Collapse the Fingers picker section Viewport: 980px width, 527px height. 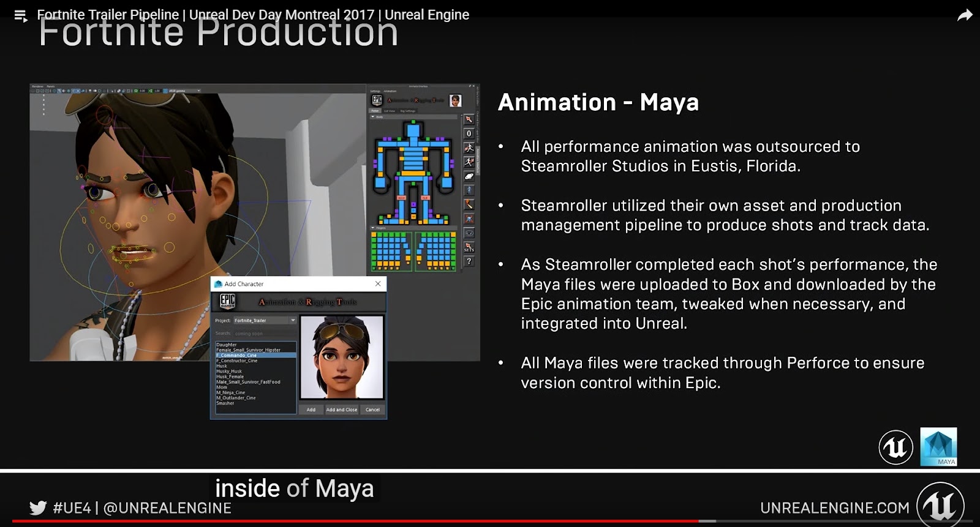click(x=372, y=228)
